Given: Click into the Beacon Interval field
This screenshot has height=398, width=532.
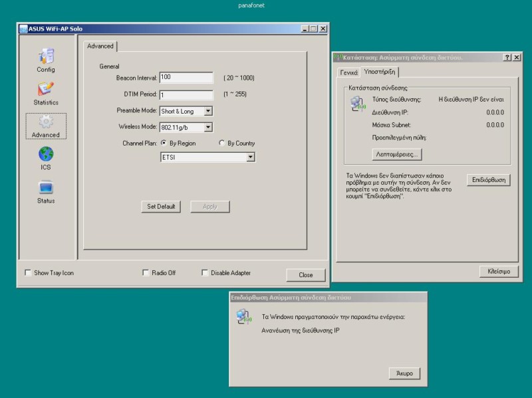Looking at the screenshot, I should (x=186, y=78).
